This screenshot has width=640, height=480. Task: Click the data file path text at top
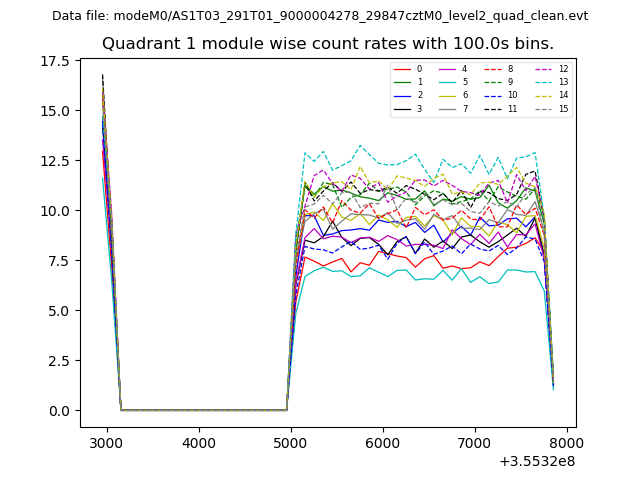tap(320, 16)
